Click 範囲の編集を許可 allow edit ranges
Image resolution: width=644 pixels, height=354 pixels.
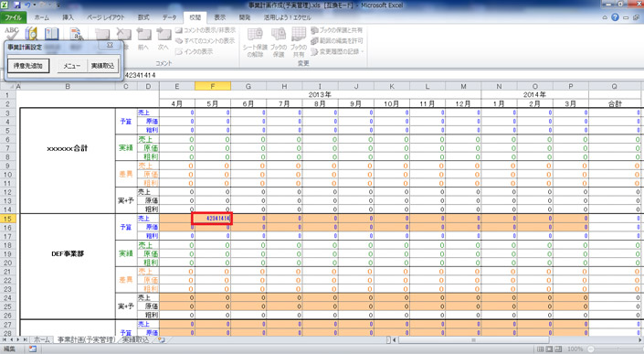point(337,40)
